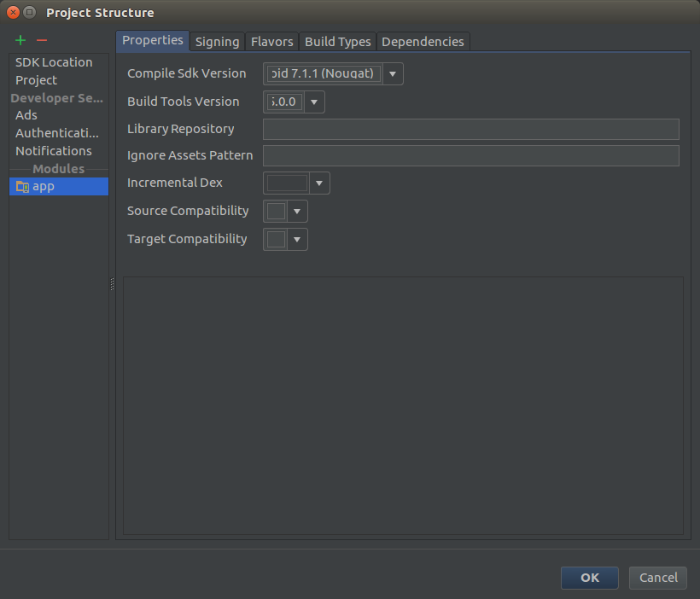This screenshot has height=599, width=700.
Task: Go to the Build Types tab
Action: [x=337, y=42]
